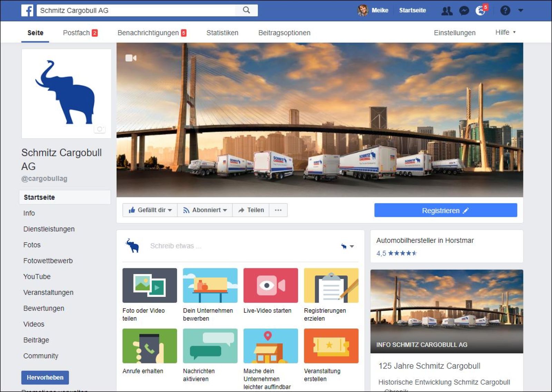Click 'Nachrichten aktivieren' tile
The width and height of the screenshot is (552, 392).
pyautogui.click(x=210, y=355)
